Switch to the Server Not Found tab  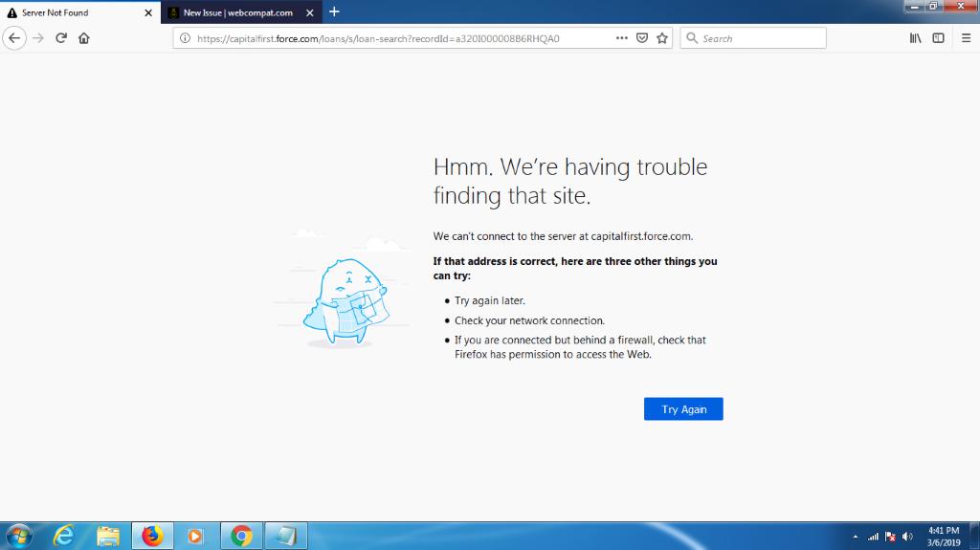coord(72,12)
